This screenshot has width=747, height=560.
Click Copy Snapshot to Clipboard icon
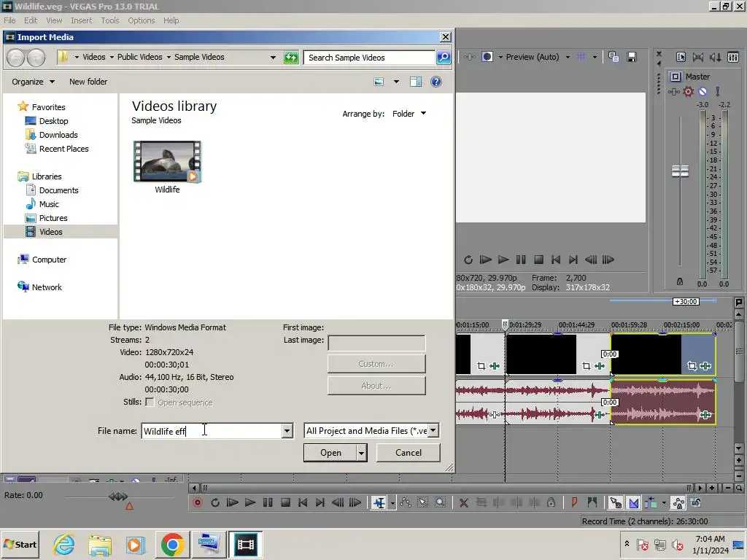coord(614,57)
